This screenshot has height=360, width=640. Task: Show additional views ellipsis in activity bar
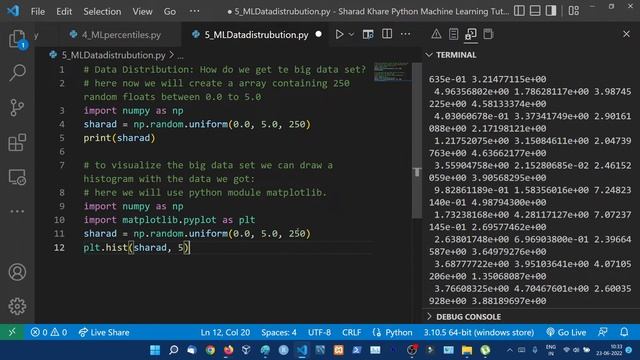point(17,211)
